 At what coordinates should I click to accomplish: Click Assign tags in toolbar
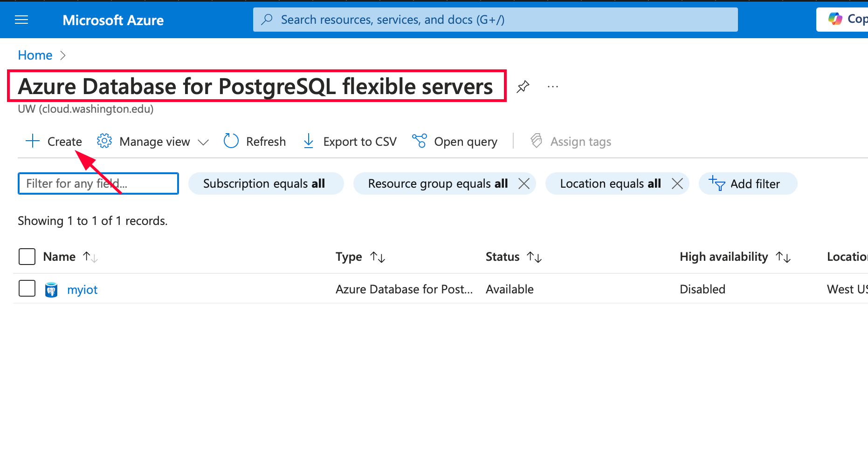(571, 141)
